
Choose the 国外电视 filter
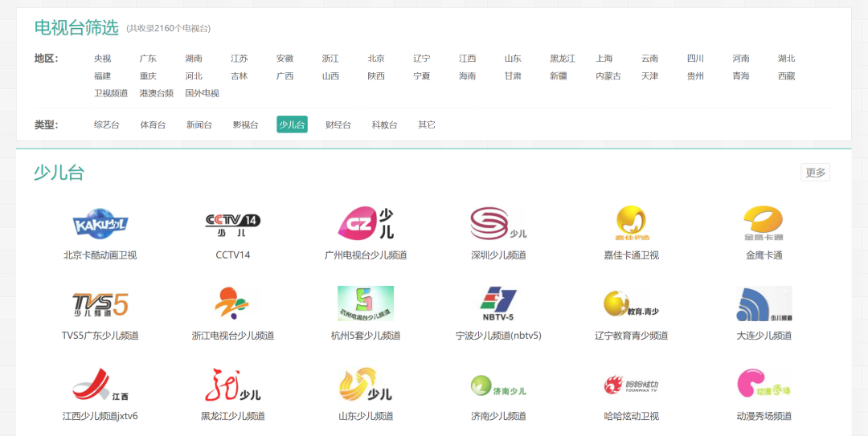click(202, 93)
